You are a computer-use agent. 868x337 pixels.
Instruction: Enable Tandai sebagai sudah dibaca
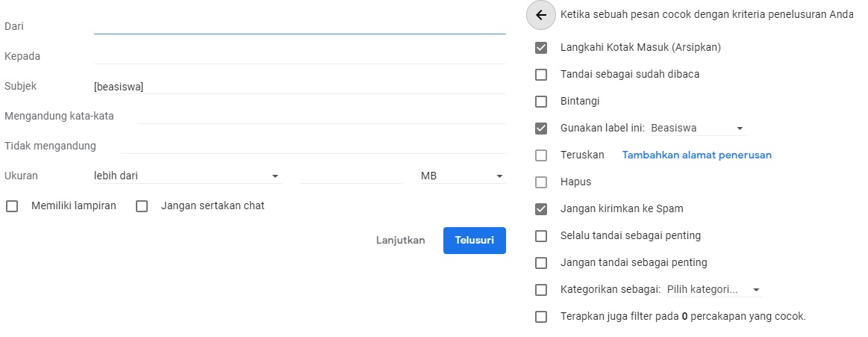[541, 75]
